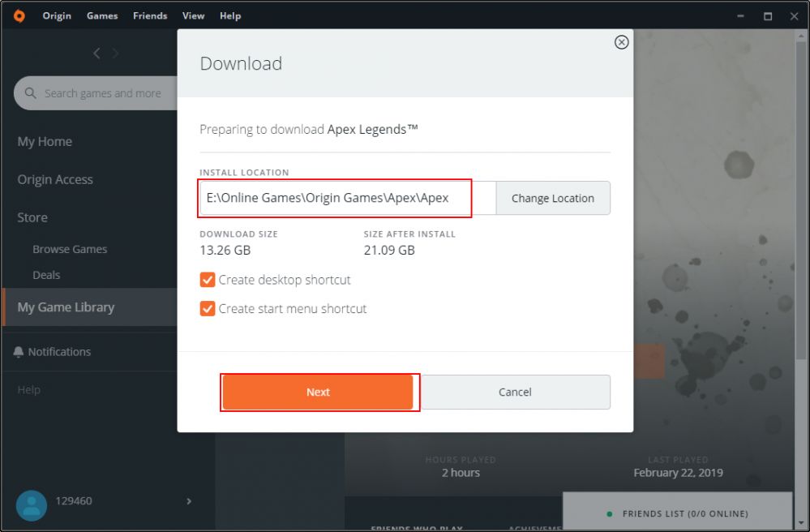Close the Origin window
810x532 pixels.
point(795,16)
